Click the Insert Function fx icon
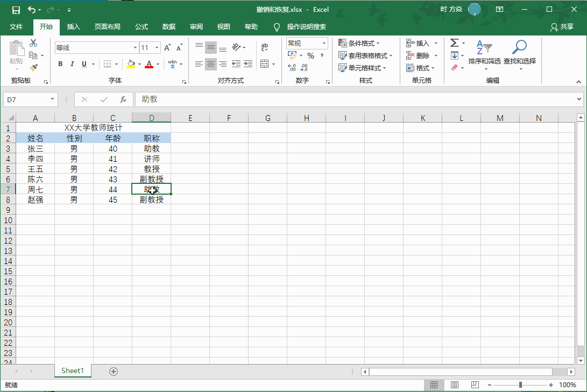This screenshot has width=587, height=392. (x=123, y=99)
